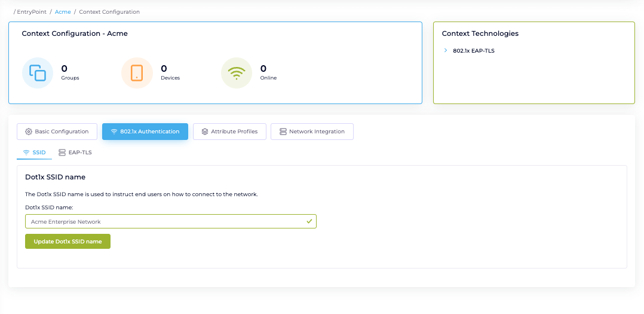
Task: Click the blue Groups copy icon
Action: [38, 73]
